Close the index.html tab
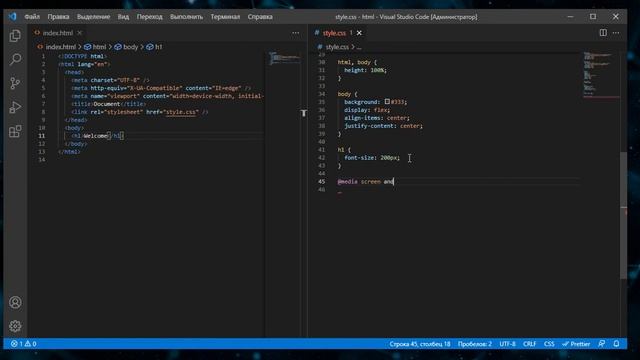640x360 pixels. point(80,33)
